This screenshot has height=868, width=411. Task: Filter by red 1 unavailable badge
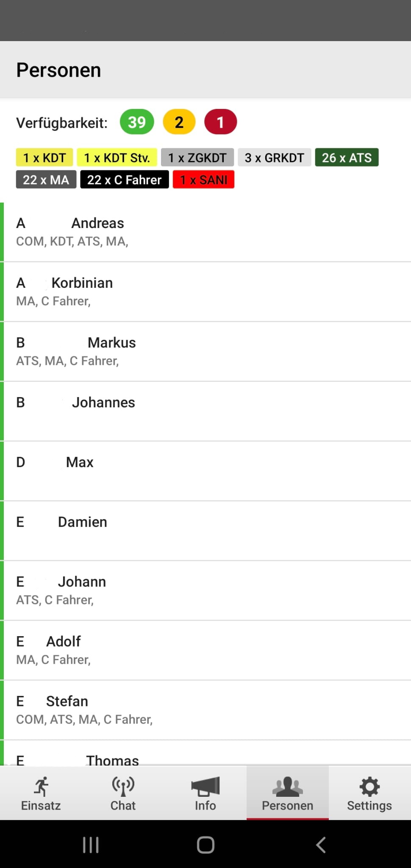click(x=220, y=122)
